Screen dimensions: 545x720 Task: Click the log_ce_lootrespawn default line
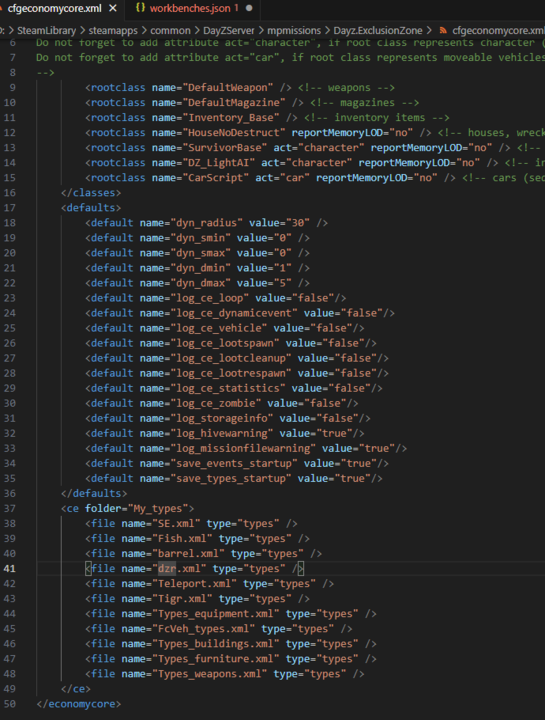(237, 373)
